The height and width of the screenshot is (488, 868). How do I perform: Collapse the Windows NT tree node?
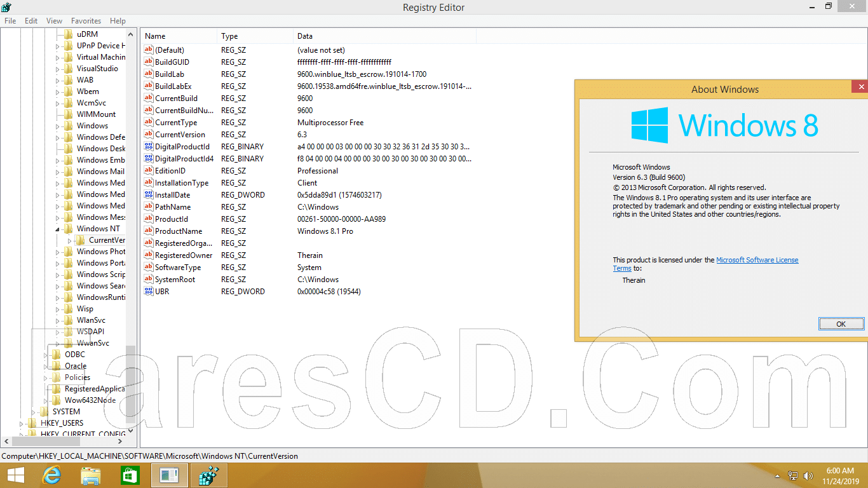point(58,229)
